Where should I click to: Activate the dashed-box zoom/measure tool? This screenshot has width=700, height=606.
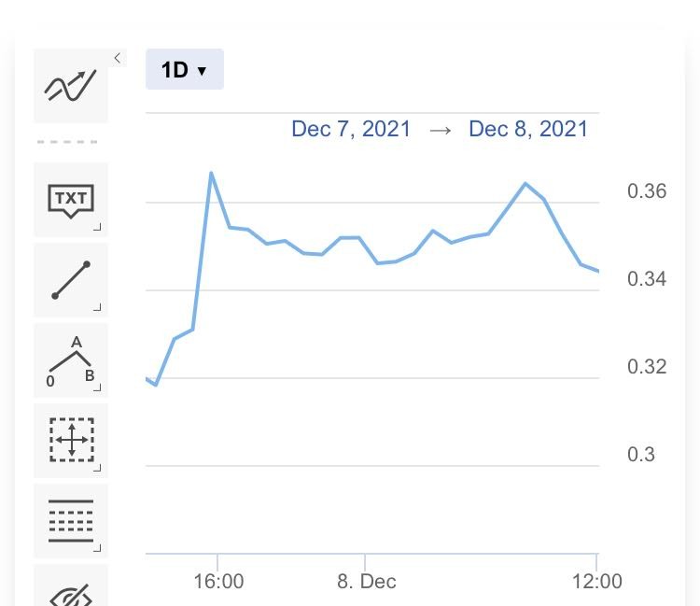pyautogui.click(x=71, y=441)
